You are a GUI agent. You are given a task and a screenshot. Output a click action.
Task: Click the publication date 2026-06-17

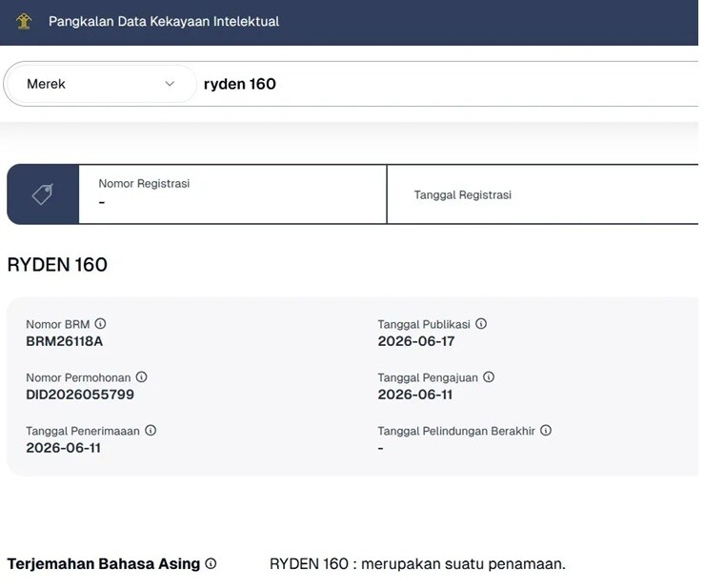click(x=416, y=341)
